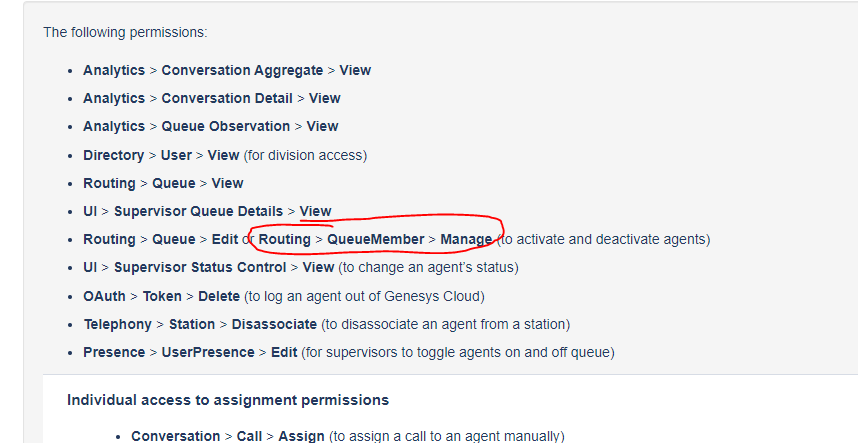
Task: Click the "Assign" word in the Conversation line
Action: coord(300,436)
